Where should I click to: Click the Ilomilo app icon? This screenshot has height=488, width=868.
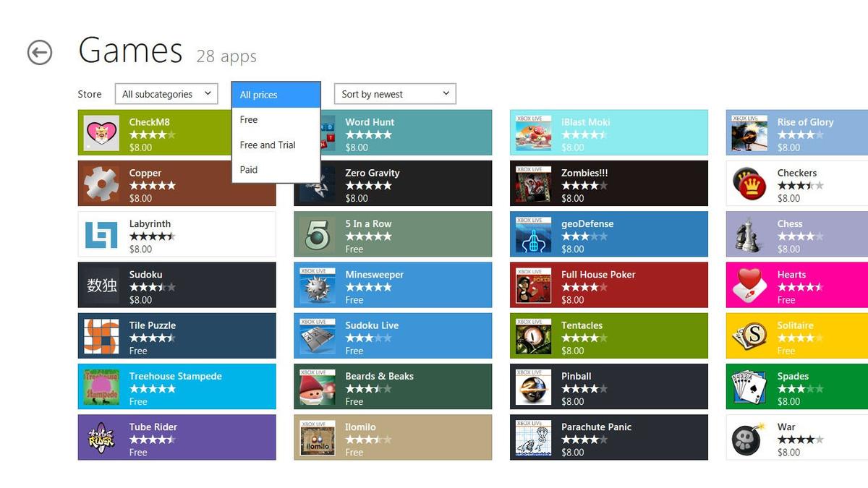click(x=318, y=437)
